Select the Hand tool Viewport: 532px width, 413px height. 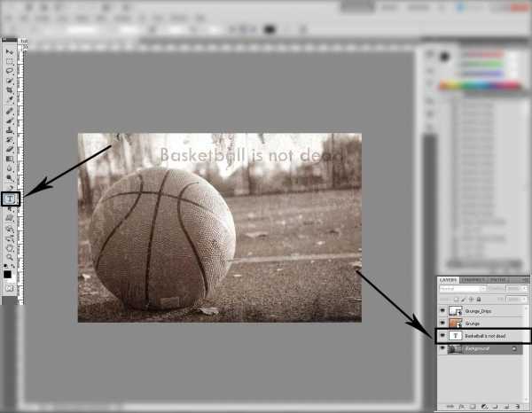(x=10, y=248)
